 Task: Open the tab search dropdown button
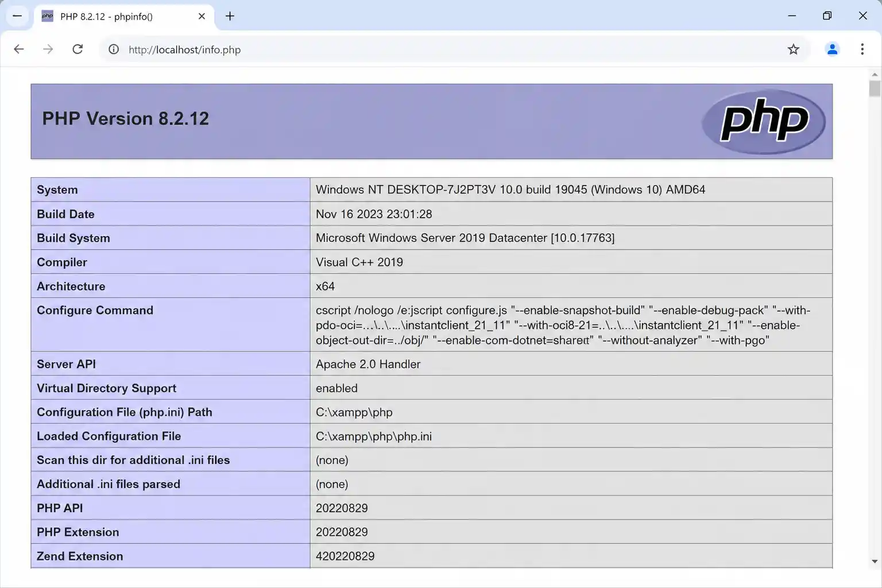click(x=17, y=16)
